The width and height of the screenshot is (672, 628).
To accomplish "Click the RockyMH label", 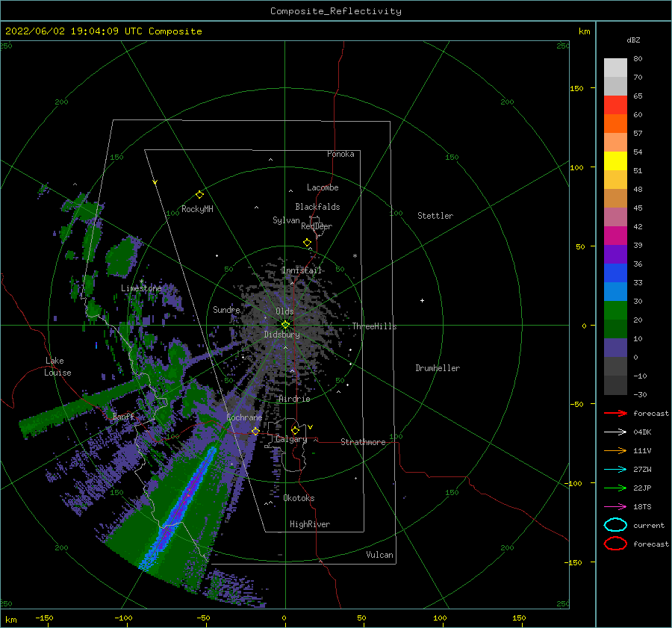I will point(197,209).
